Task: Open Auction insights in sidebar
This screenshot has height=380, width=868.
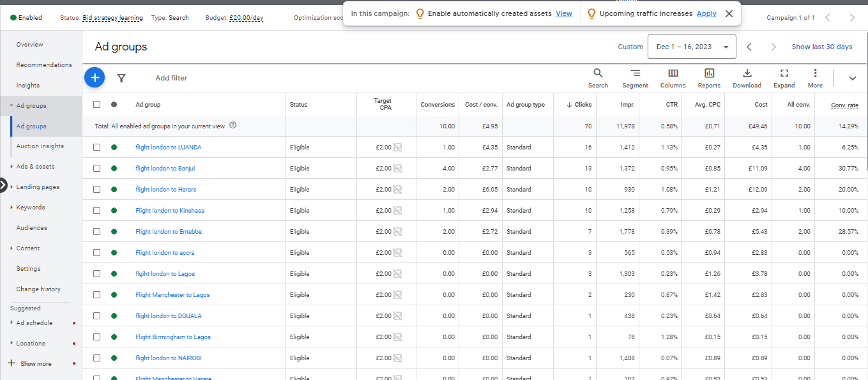Action: coord(40,146)
